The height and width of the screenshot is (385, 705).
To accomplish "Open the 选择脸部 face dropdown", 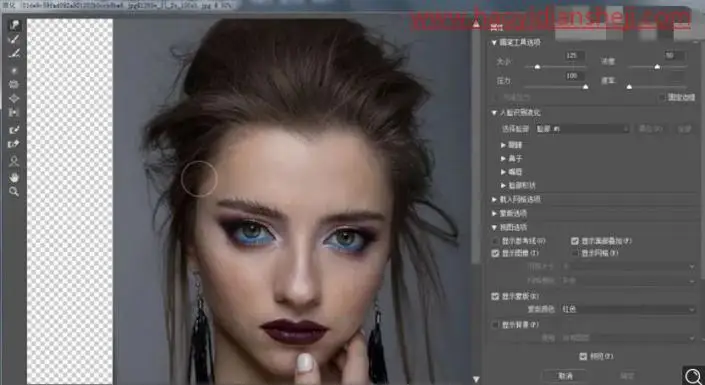I will pyautogui.click(x=582, y=129).
